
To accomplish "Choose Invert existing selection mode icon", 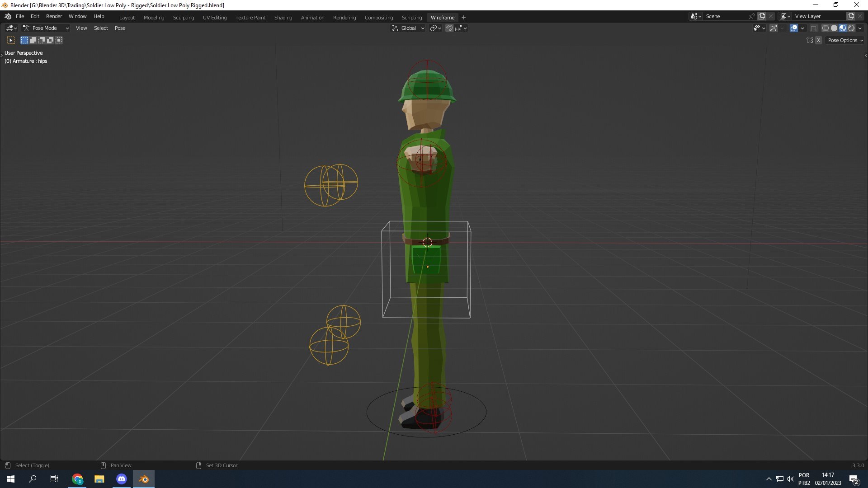I will 50,40.
